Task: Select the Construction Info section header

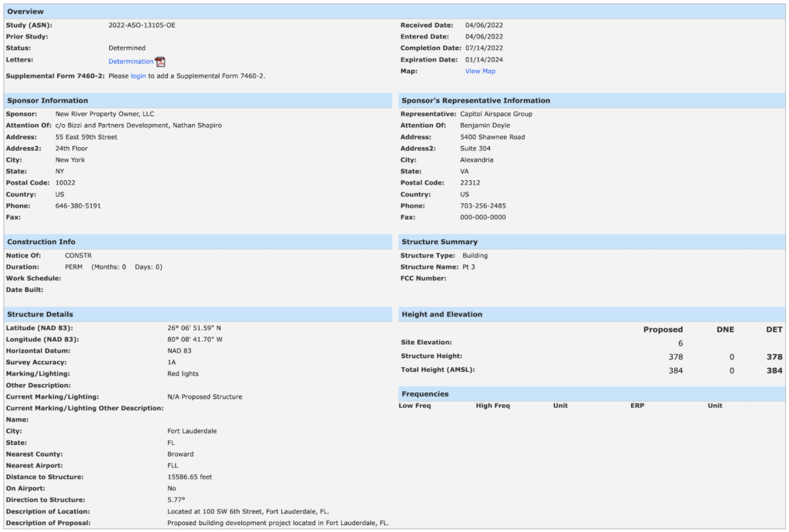Action: [41, 242]
